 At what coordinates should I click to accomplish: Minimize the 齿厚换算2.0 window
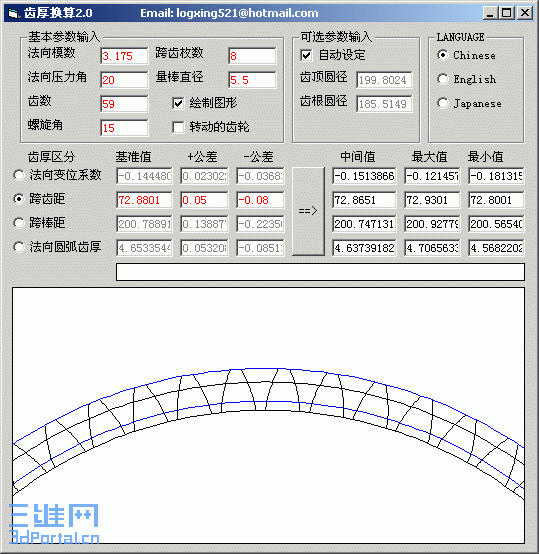pos(490,13)
